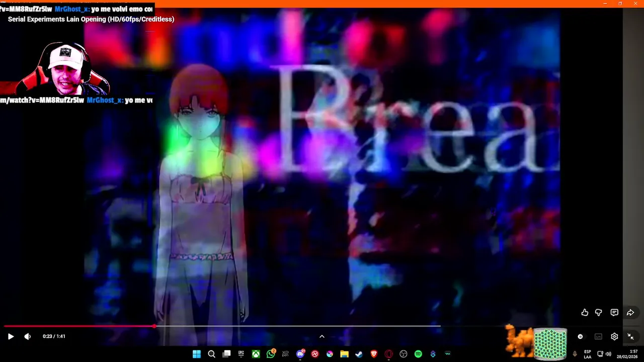
Task: Expand the more videos chevron
Action: coord(322,336)
